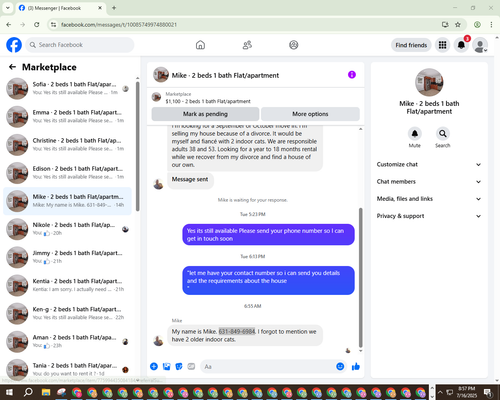500x400 pixels.
Task: Open File Explorer from taskbar
Action: [46, 392]
